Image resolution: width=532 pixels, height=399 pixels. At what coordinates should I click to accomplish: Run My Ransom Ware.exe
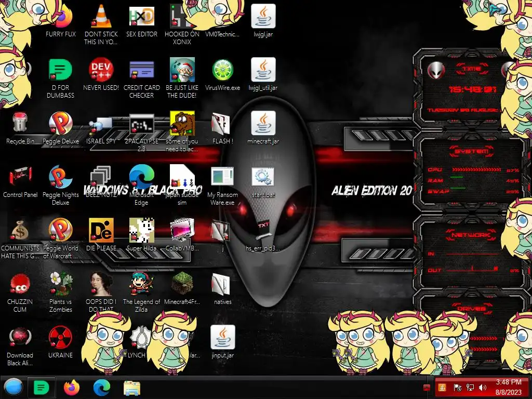[222, 177]
